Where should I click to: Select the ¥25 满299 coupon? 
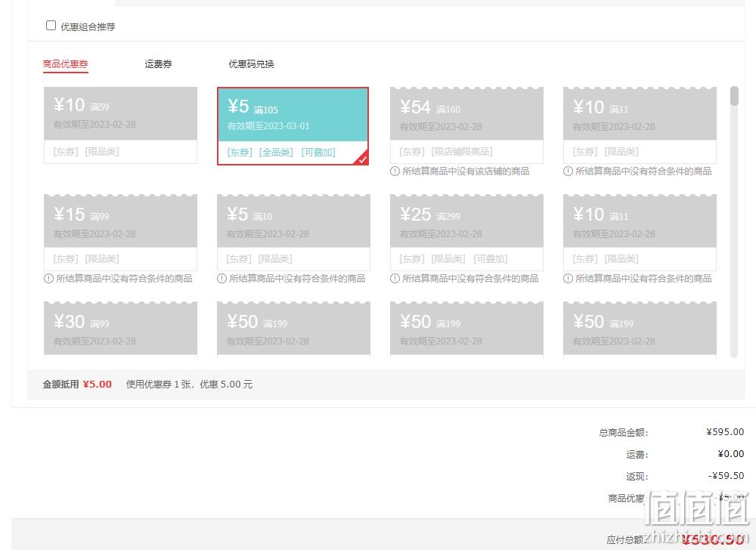466,233
